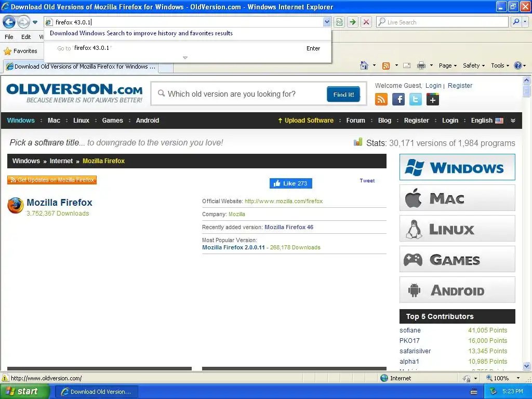This screenshot has height=399, width=532.
Task: Click the Facebook social icon
Action: click(x=398, y=99)
